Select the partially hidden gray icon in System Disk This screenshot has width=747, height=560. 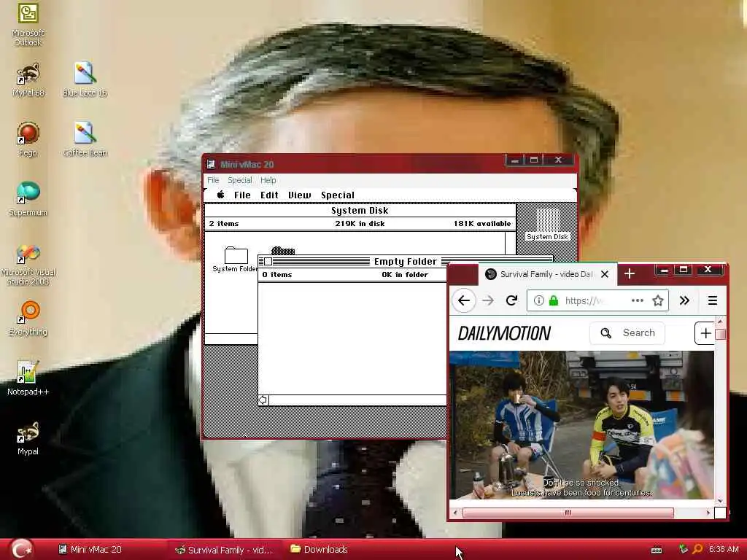click(x=283, y=251)
